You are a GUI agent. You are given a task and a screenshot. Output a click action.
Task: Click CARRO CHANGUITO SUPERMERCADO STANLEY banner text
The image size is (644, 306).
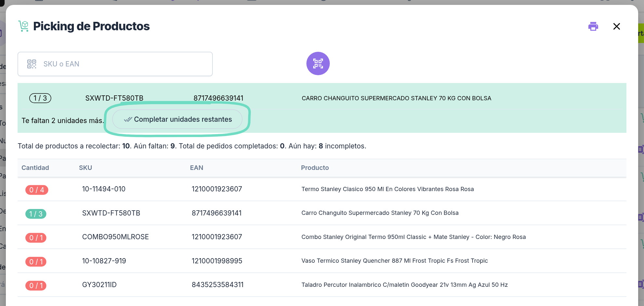coord(396,98)
